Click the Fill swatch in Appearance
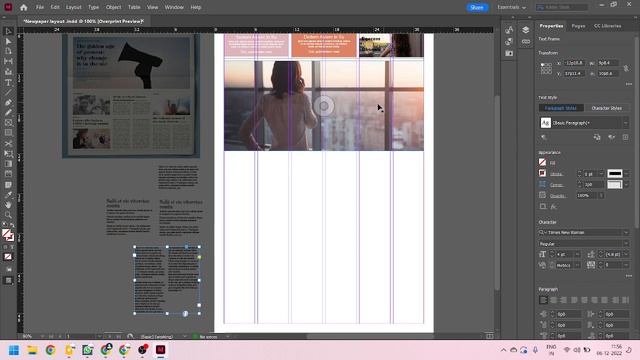This screenshot has width=640, height=360. point(542,162)
